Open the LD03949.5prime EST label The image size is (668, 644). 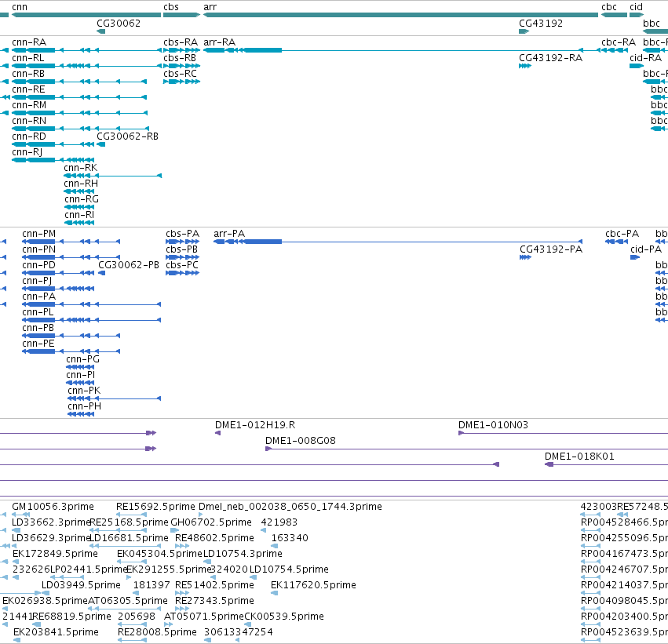click(x=81, y=585)
